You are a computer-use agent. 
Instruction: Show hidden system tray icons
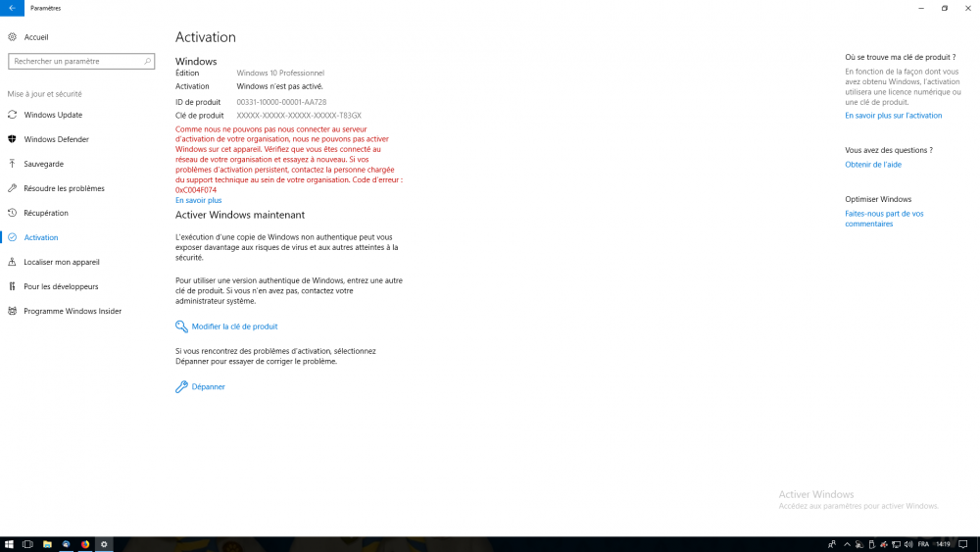coord(847,544)
